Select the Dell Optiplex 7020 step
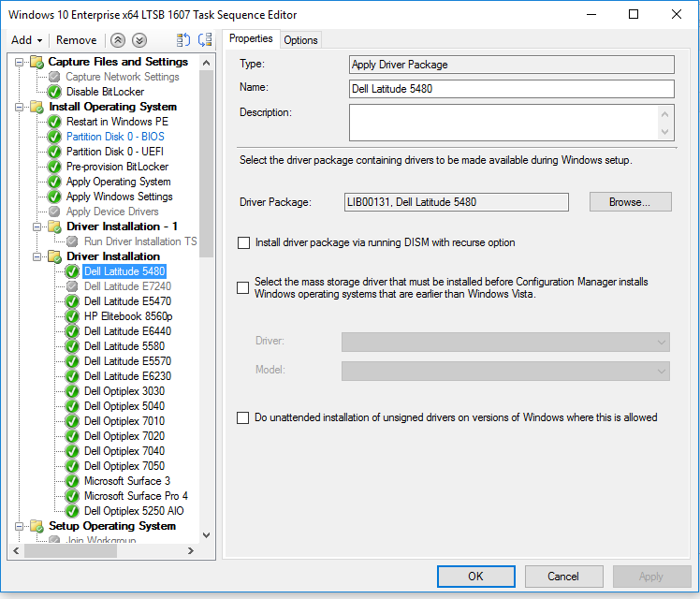This screenshot has height=599, width=700. tap(124, 436)
